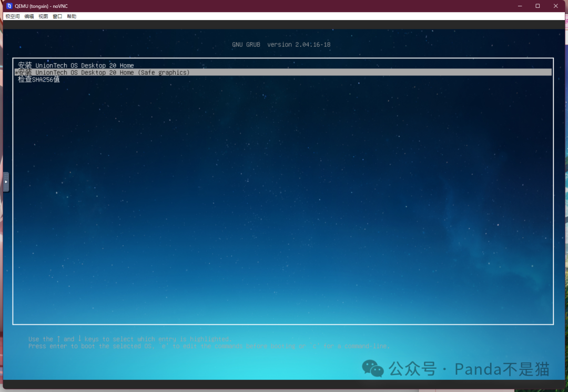Click the 'Press enter to boot' help line
Image resolution: width=568 pixels, height=392 pixels.
tap(209, 346)
